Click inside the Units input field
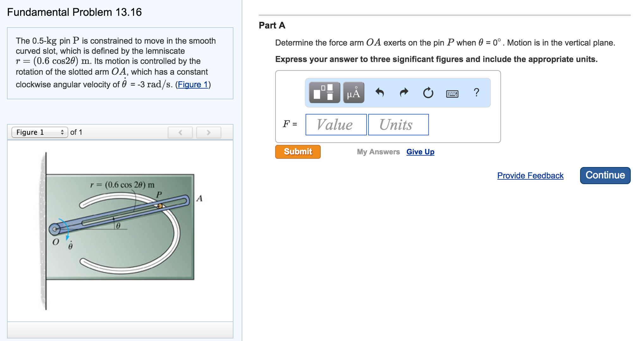The width and height of the screenshot is (644, 341). pyautogui.click(x=398, y=124)
